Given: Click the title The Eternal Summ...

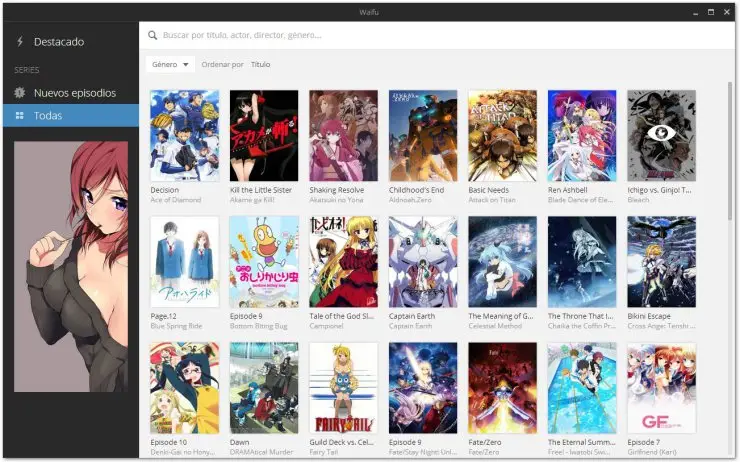Looking at the screenshot, I should pyautogui.click(x=581, y=442).
